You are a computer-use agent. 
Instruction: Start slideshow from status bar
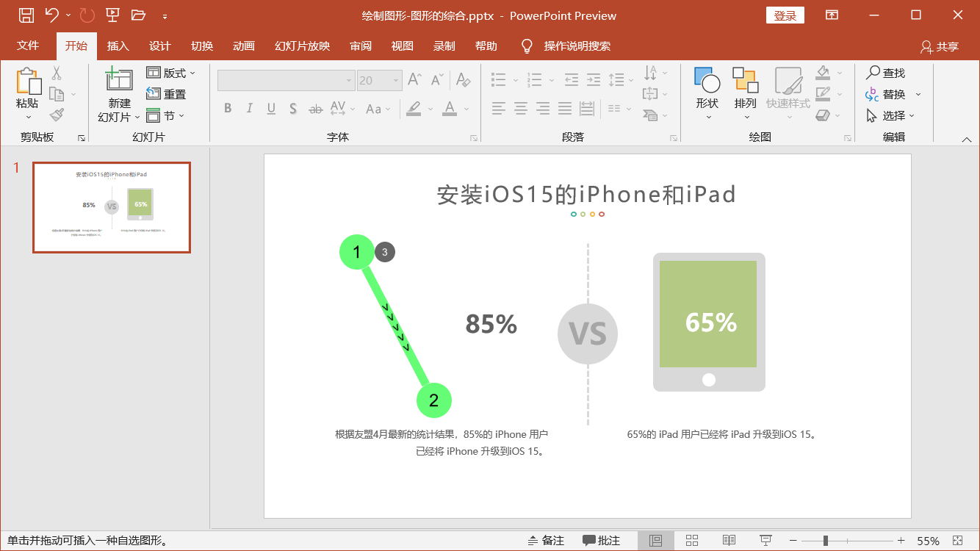[x=765, y=541]
